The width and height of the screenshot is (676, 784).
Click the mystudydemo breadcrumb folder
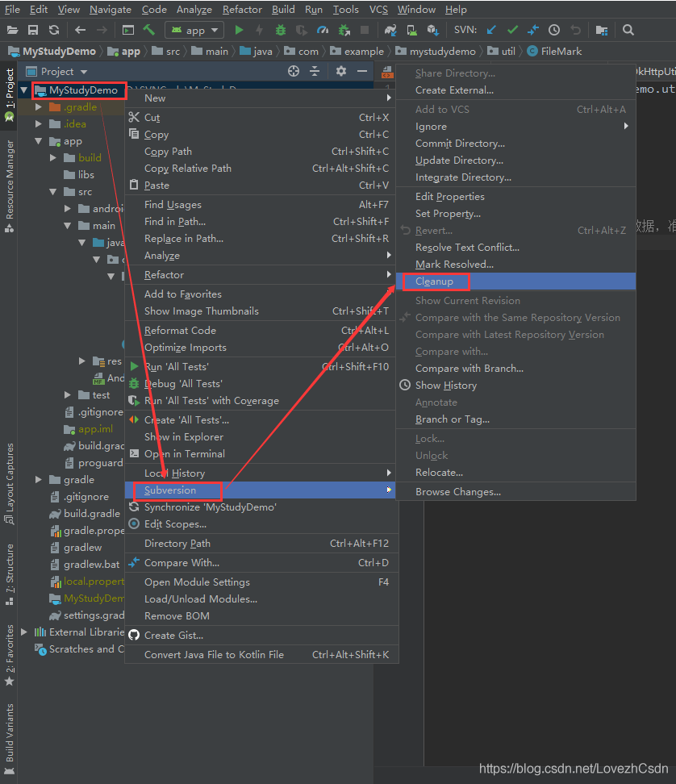point(436,52)
